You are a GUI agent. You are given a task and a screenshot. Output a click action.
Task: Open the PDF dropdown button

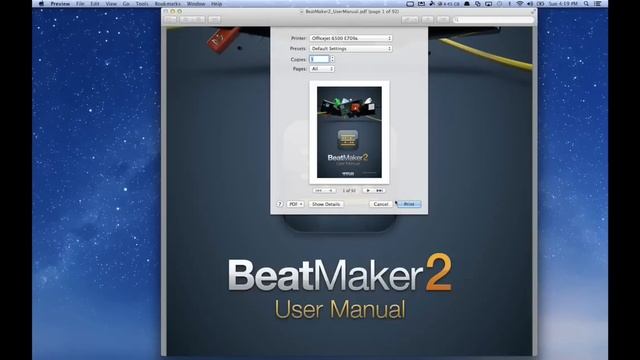click(295, 204)
